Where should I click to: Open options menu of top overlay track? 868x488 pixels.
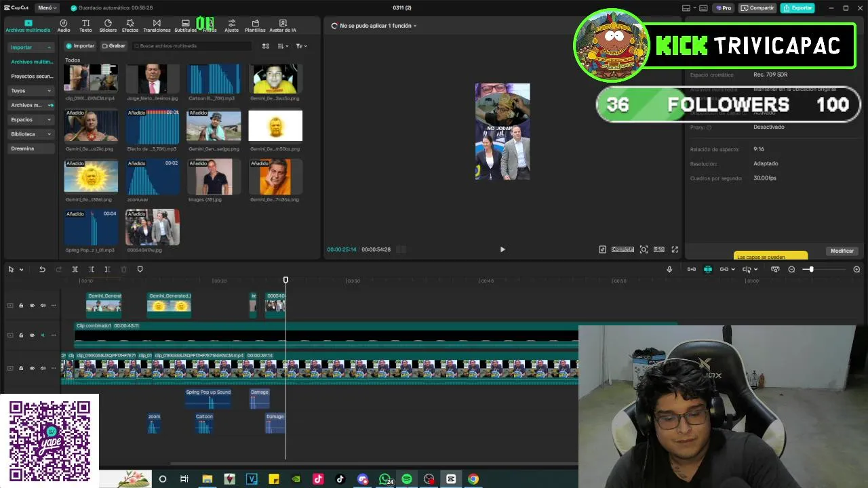pos(54,305)
